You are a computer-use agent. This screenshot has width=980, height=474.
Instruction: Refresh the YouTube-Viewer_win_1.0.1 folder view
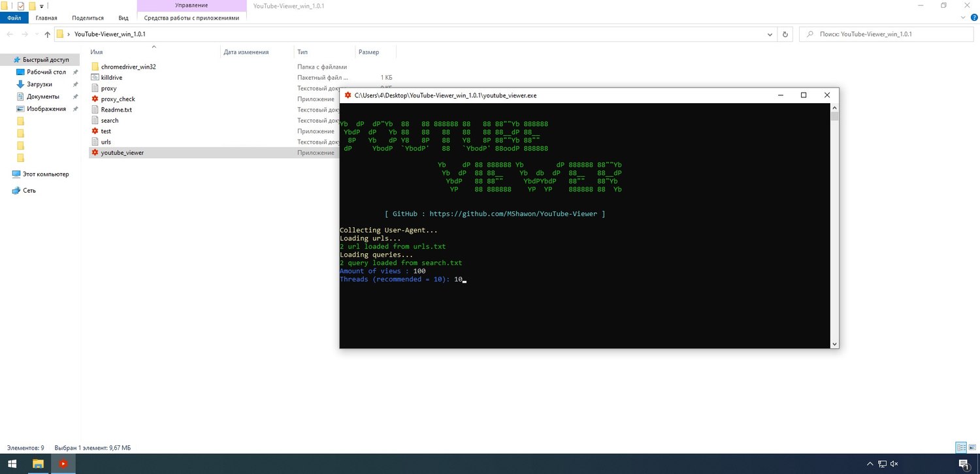coord(786,34)
